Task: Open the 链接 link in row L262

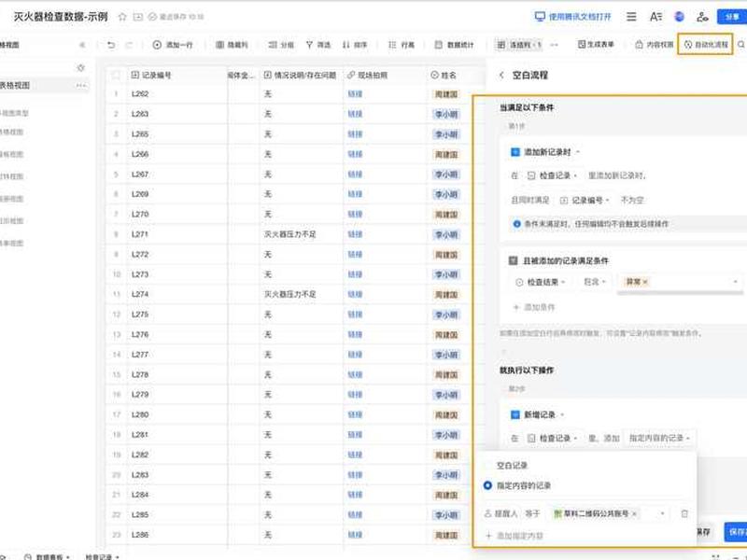Action: coord(355,94)
